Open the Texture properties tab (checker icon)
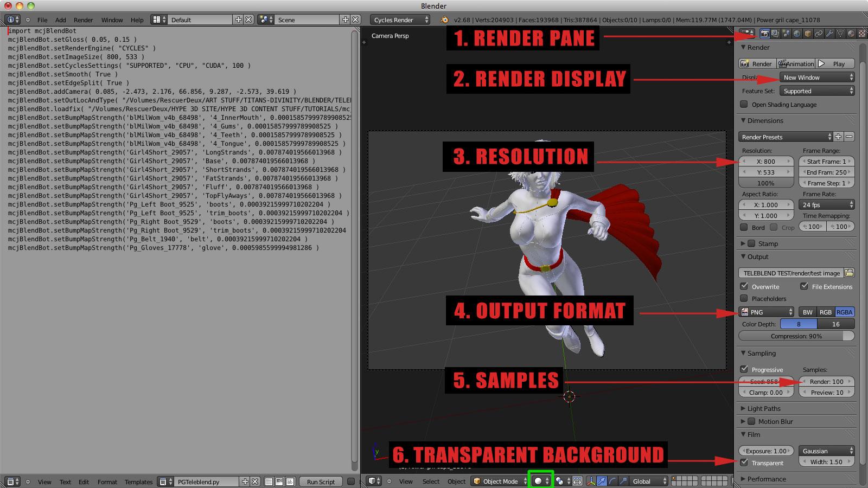Viewport: 868px width, 488px height. [862, 34]
